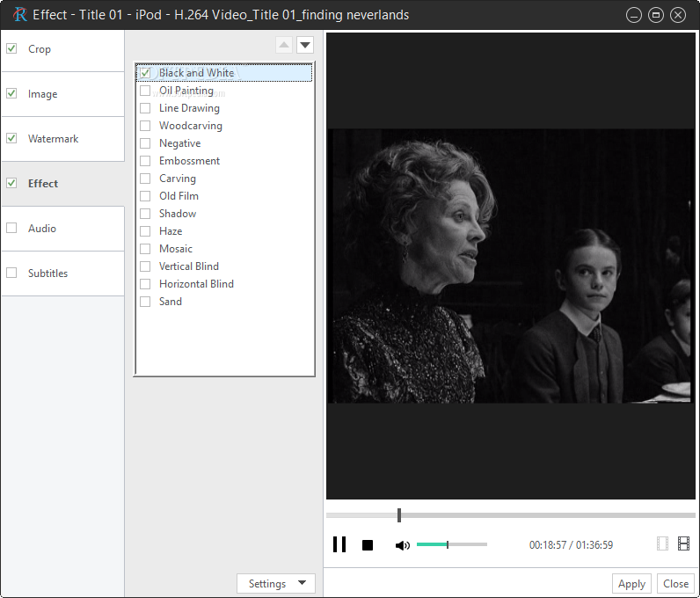The image size is (700, 598).
Task: Turn on the Negative effect checkbox
Action: 145,143
